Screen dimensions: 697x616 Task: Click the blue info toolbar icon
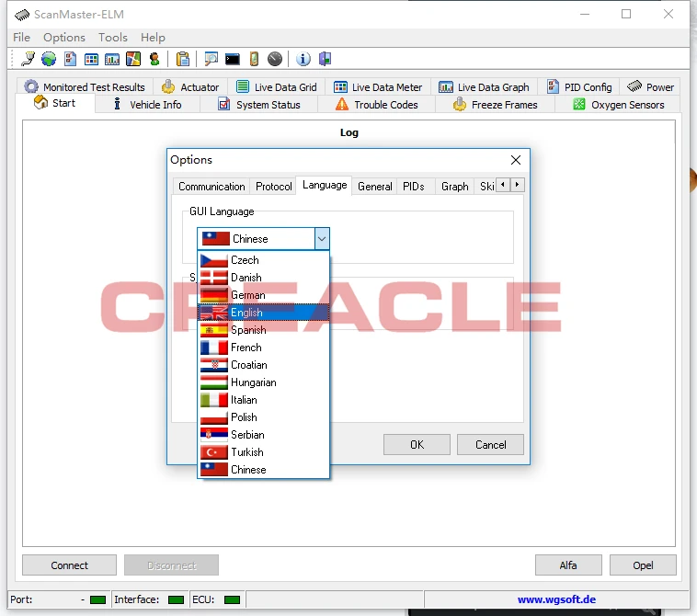[303, 59]
